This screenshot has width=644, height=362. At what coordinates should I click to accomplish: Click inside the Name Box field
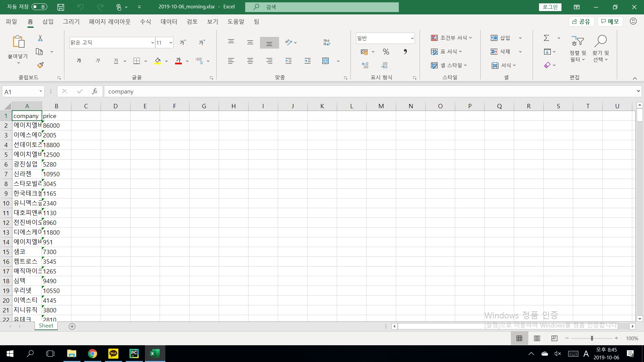point(21,92)
